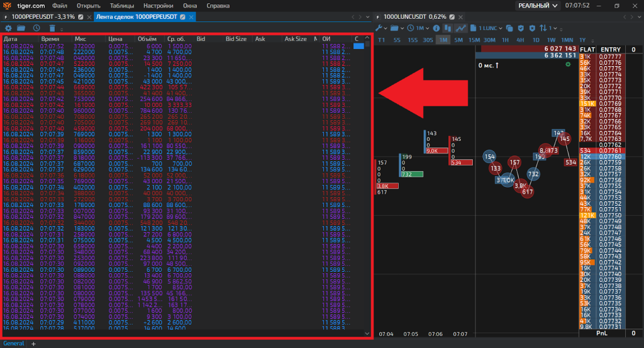Click the info icon in chart toolbar
This screenshot has height=348, width=644.
pos(436,28)
